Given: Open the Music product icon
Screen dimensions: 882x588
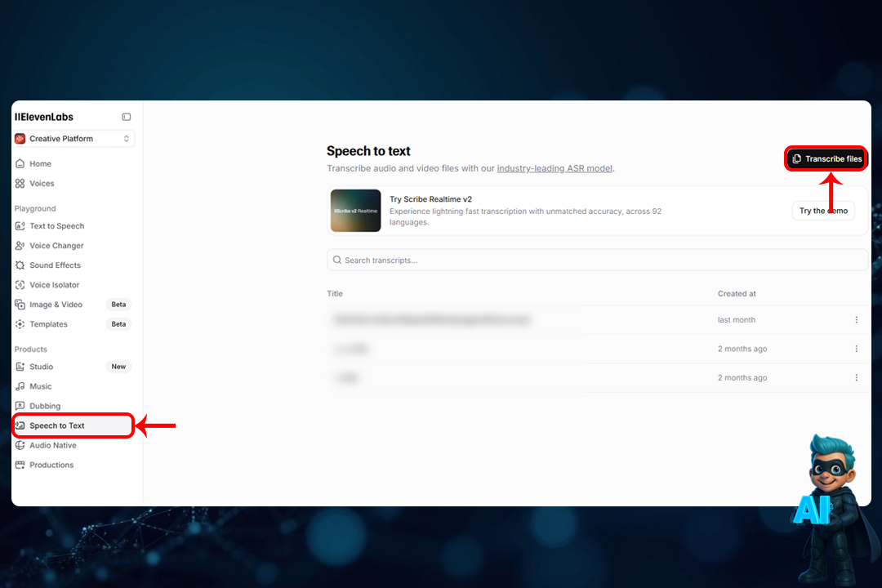Looking at the screenshot, I should pyautogui.click(x=19, y=385).
